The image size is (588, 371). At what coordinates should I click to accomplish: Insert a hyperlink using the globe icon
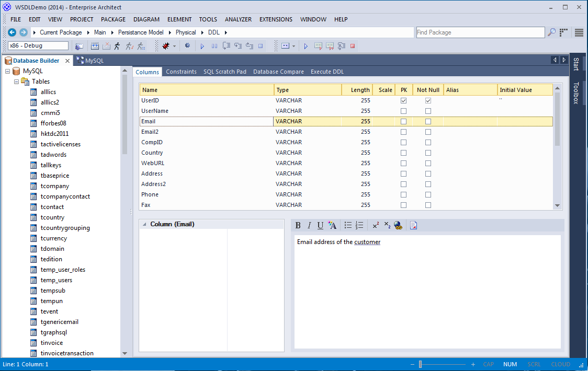point(398,225)
